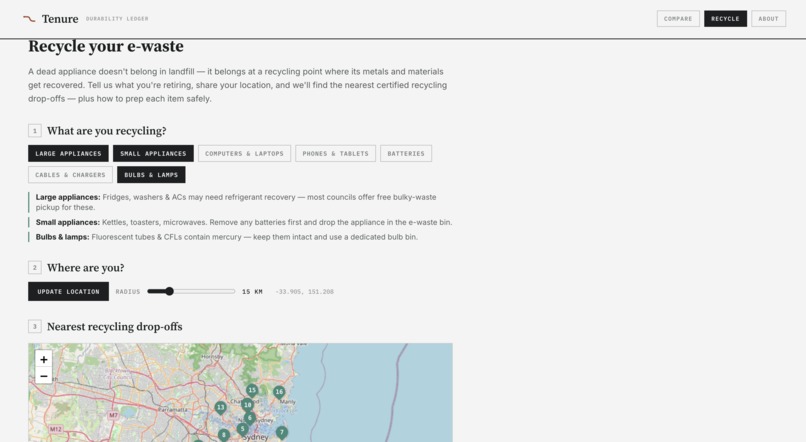Enable Cables & Chargers category

coord(70,175)
